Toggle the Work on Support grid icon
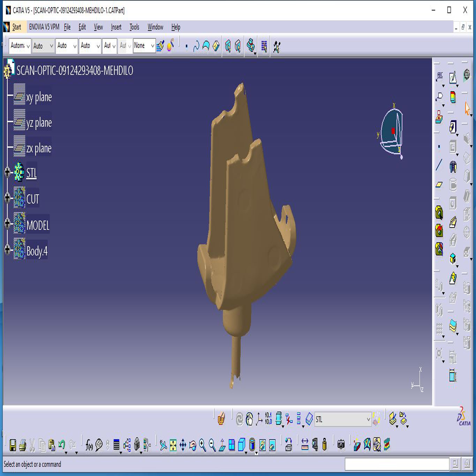 264,46
